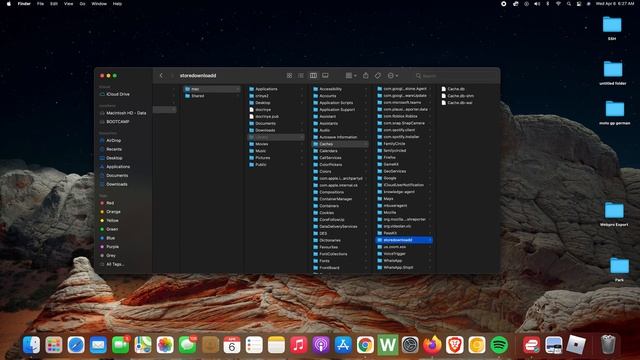Launch Google Chrome from the Dock
The width and height of the screenshot is (640, 360).
pyautogui.click(x=365, y=345)
